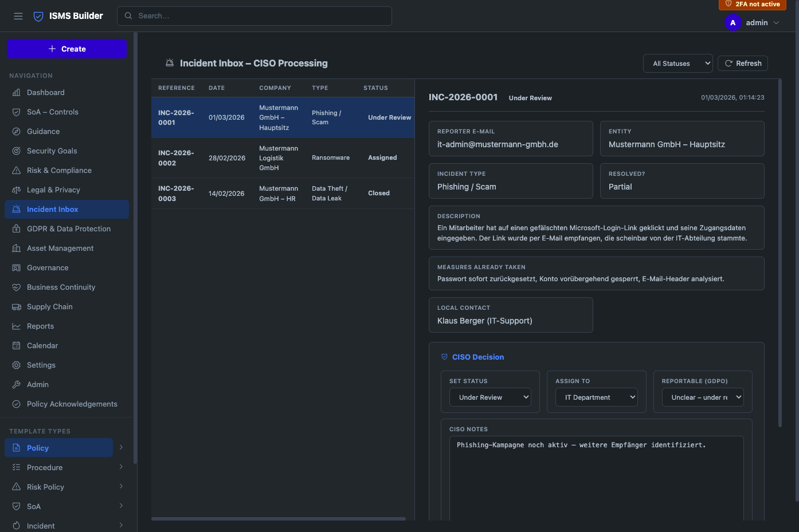Open Policy Acknowledgements in navigation

66,404
